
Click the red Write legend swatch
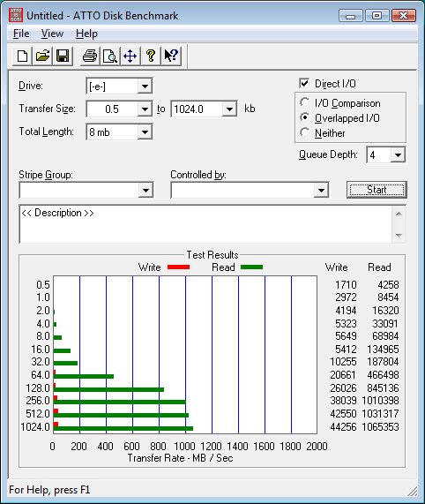click(x=178, y=267)
